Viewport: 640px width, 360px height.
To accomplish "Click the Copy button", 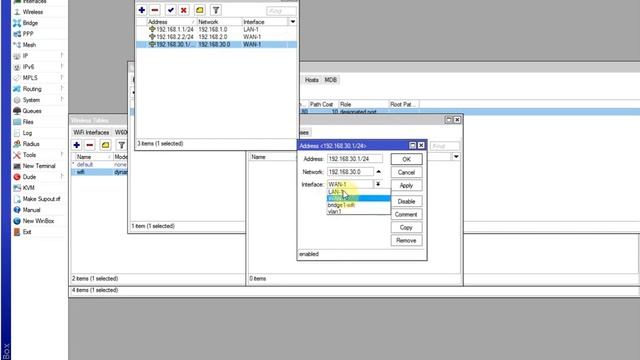I will (x=407, y=227).
